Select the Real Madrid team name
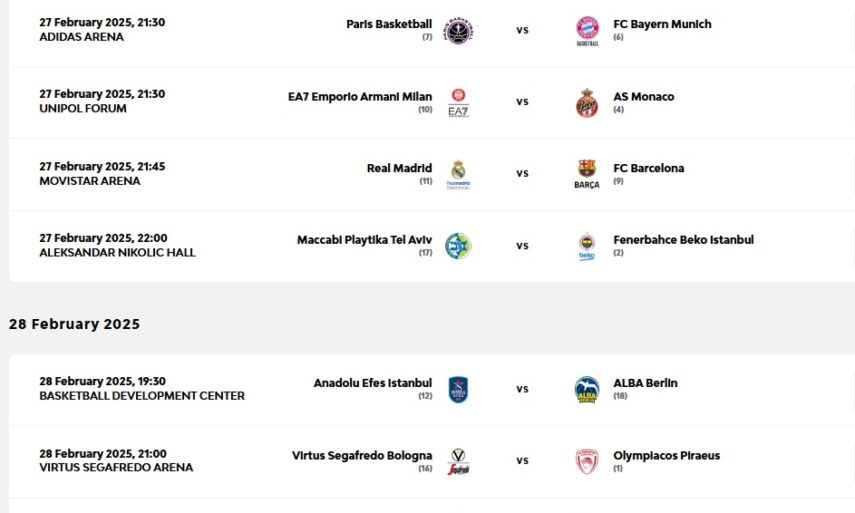 (x=399, y=168)
